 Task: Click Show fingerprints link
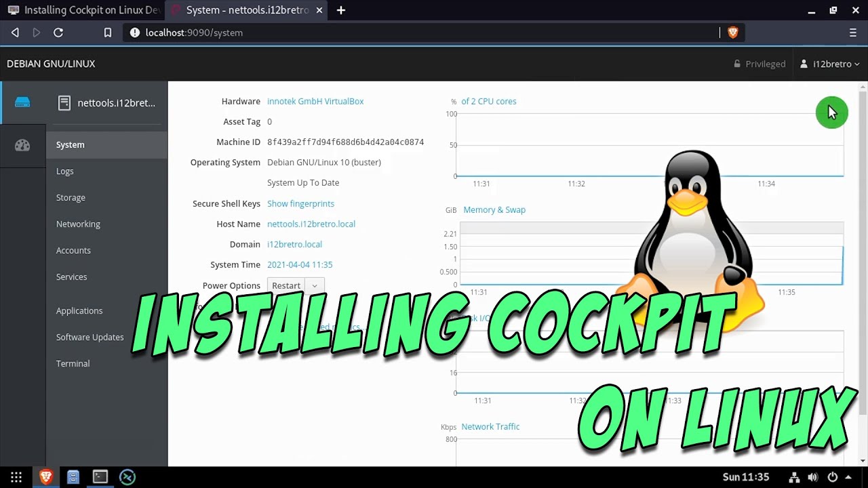pyautogui.click(x=300, y=203)
